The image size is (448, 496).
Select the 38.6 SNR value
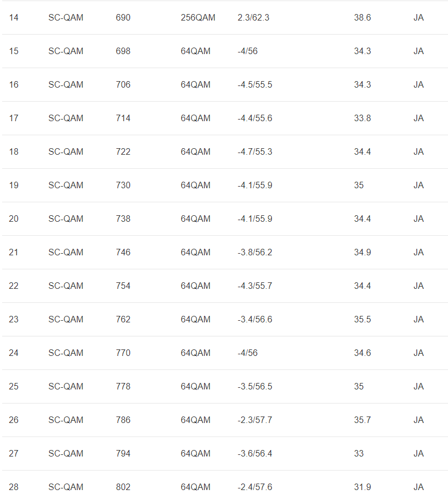click(x=363, y=18)
